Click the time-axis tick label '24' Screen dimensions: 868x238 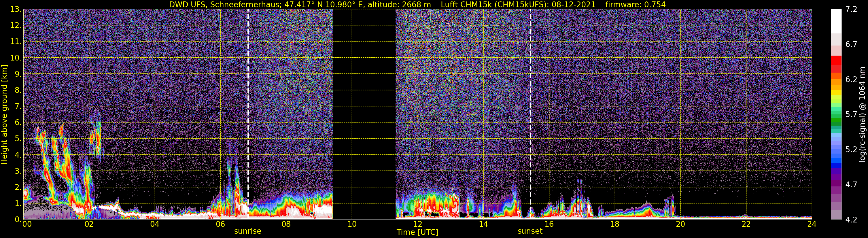812,224
